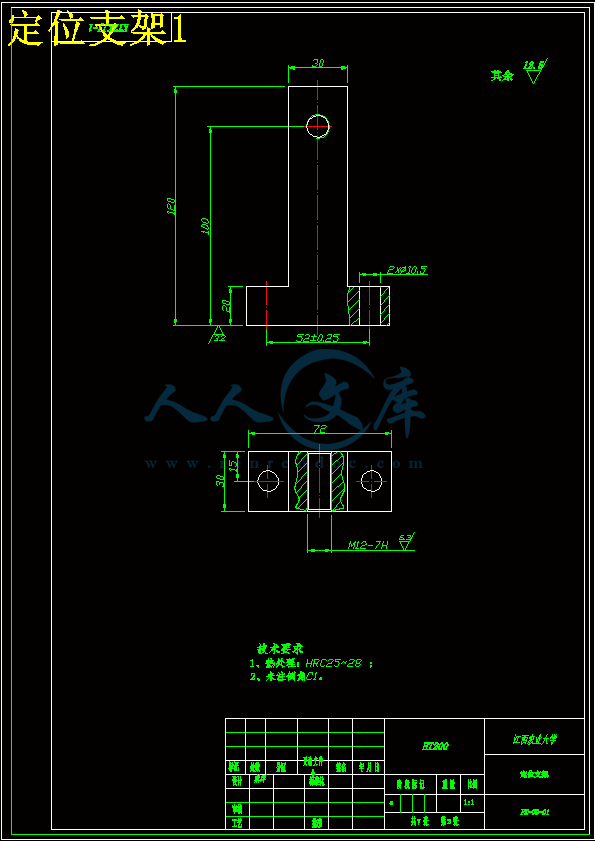Click the 20 base height dimension

[x=226, y=306]
